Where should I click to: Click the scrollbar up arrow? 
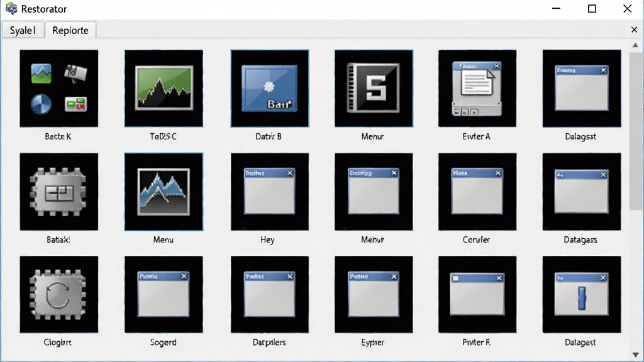click(635, 45)
